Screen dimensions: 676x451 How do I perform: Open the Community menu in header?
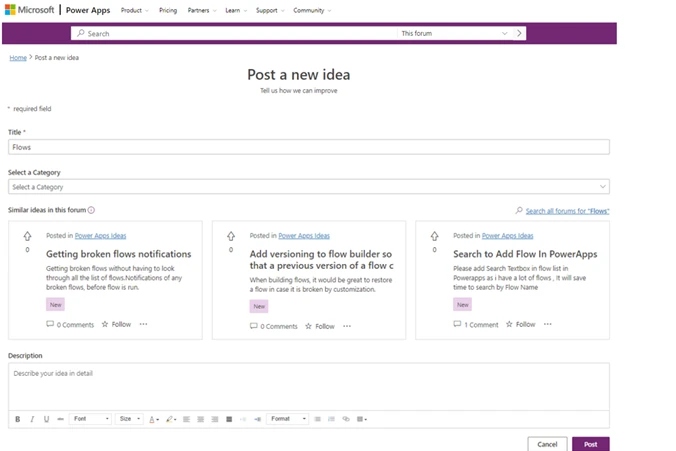click(x=311, y=10)
